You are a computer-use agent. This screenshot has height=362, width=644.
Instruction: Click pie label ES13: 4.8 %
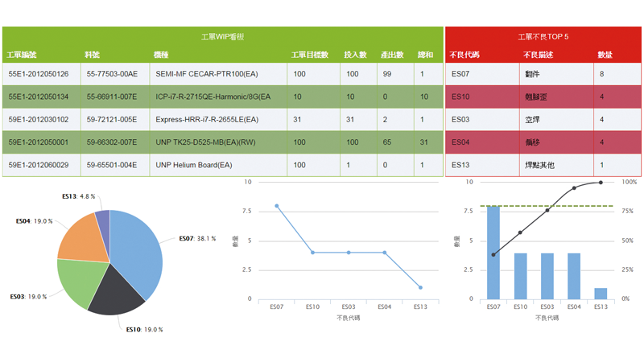[78, 196]
